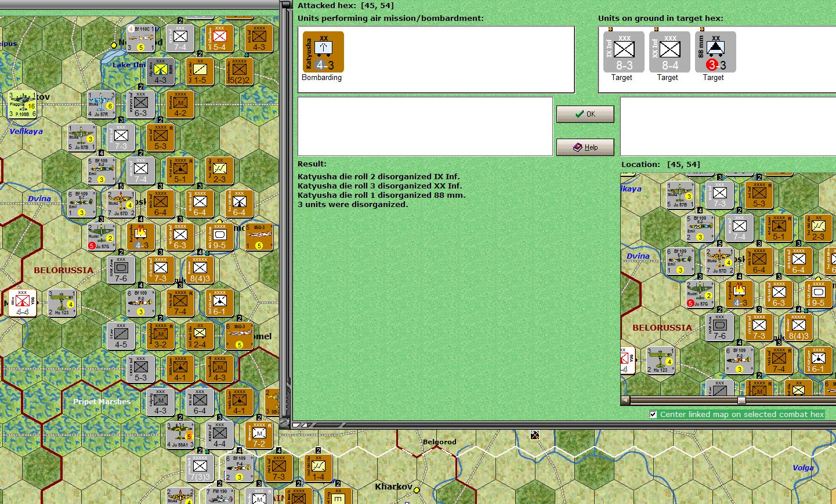This screenshot has width=836, height=504.
Task: Select the I Cav 4-5 cavalry counter
Action: (121, 336)
